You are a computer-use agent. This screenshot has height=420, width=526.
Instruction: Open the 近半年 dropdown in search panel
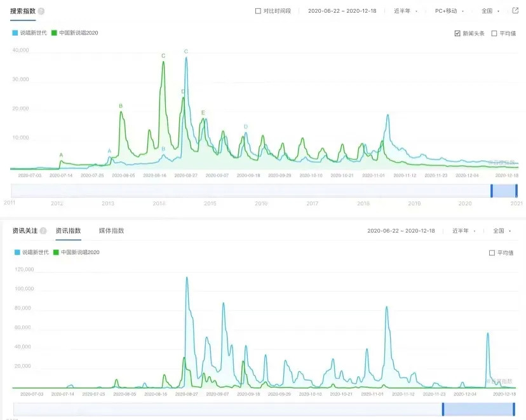405,11
